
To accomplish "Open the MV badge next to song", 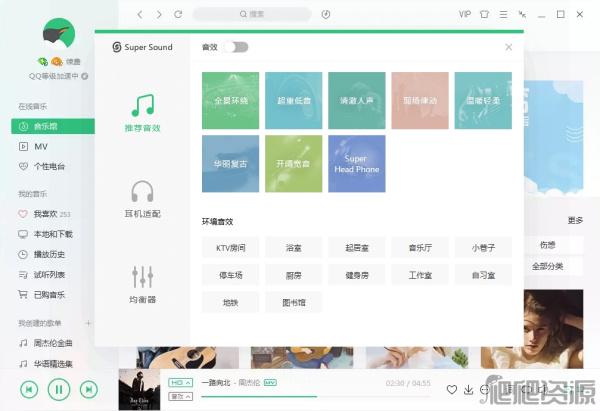I will tap(270, 383).
